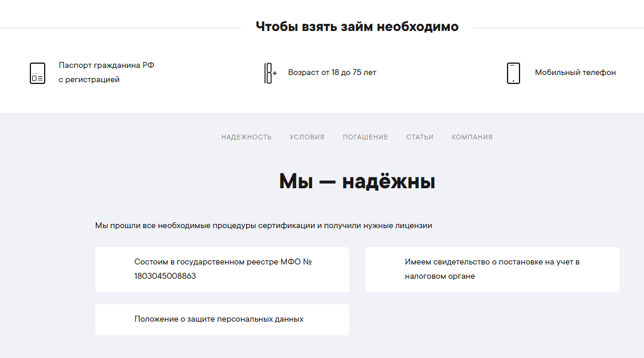The image size is (644, 358).
Task: Click the registry number 1803045008863
Action: [165, 276]
